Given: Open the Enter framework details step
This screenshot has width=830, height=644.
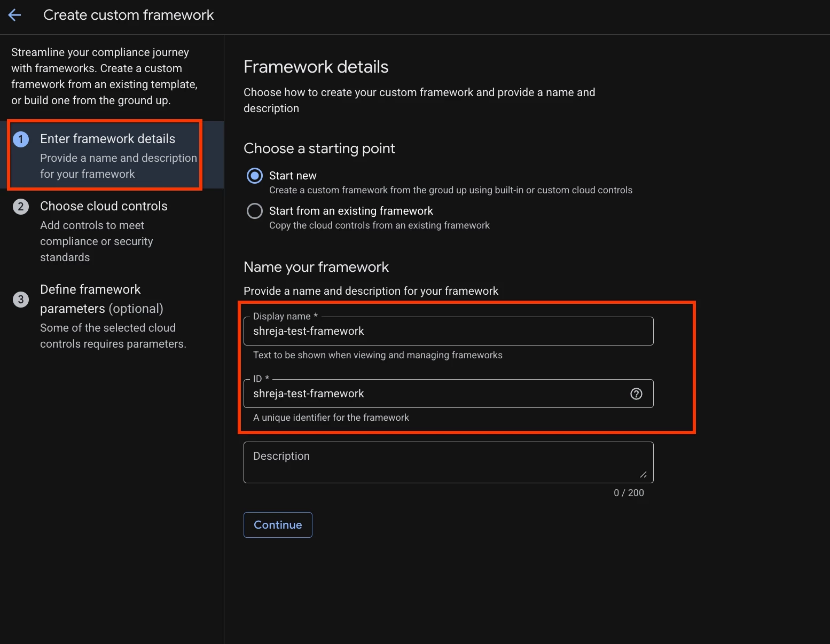Looking at the screenshot, I should (x=105, y=155).
